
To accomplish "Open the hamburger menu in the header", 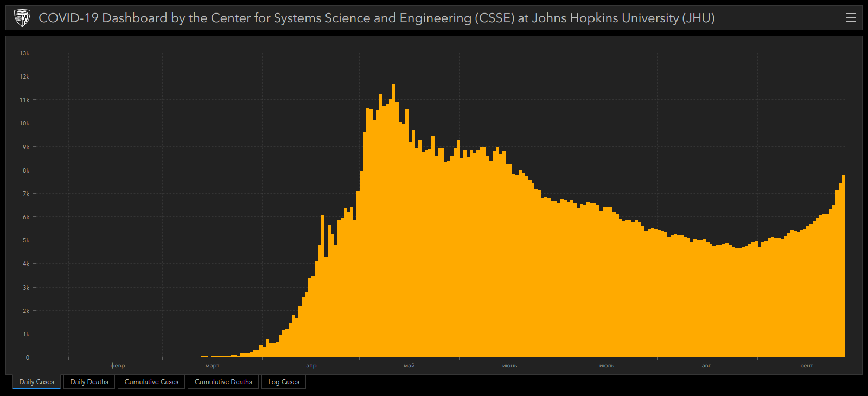I will (x=851, y=18).
